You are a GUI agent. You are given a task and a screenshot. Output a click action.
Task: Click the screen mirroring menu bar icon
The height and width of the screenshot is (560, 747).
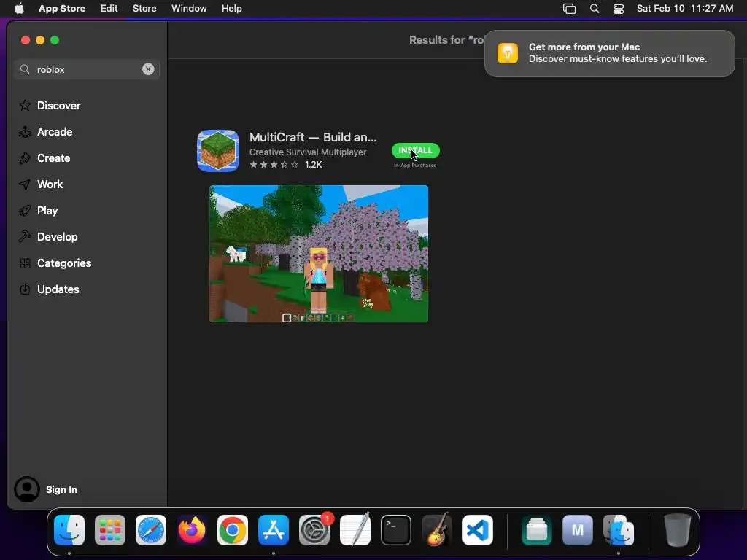(x=569, y=9)
